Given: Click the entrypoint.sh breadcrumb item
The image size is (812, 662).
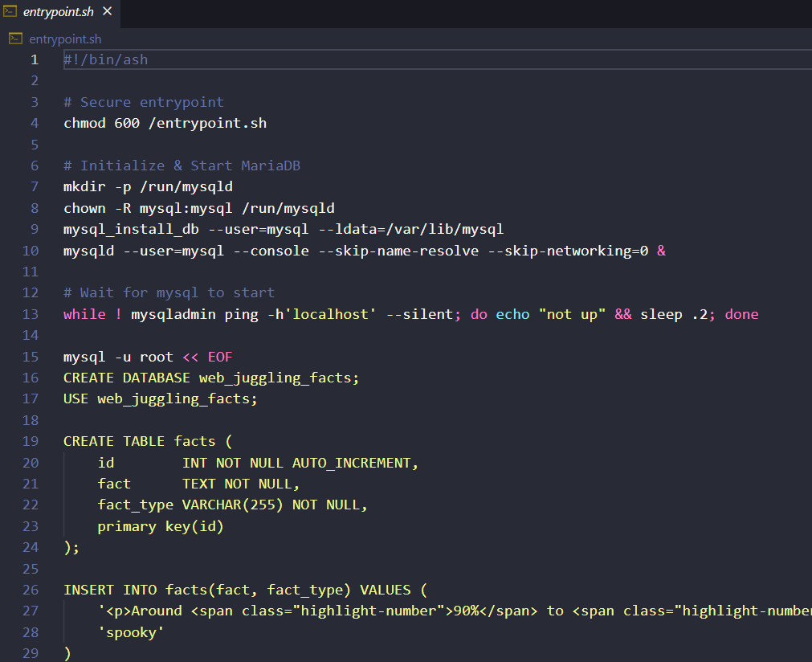Looking at the screenshot, I should [65, 39].
